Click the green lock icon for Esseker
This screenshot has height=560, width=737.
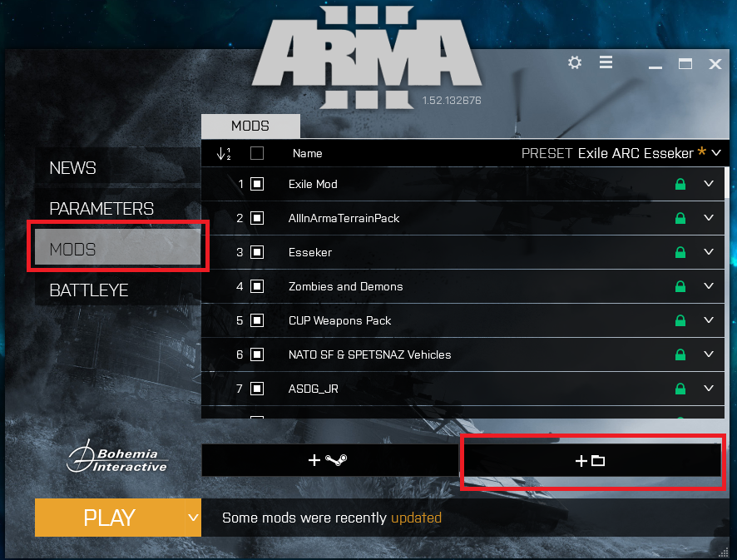(680, 252)
